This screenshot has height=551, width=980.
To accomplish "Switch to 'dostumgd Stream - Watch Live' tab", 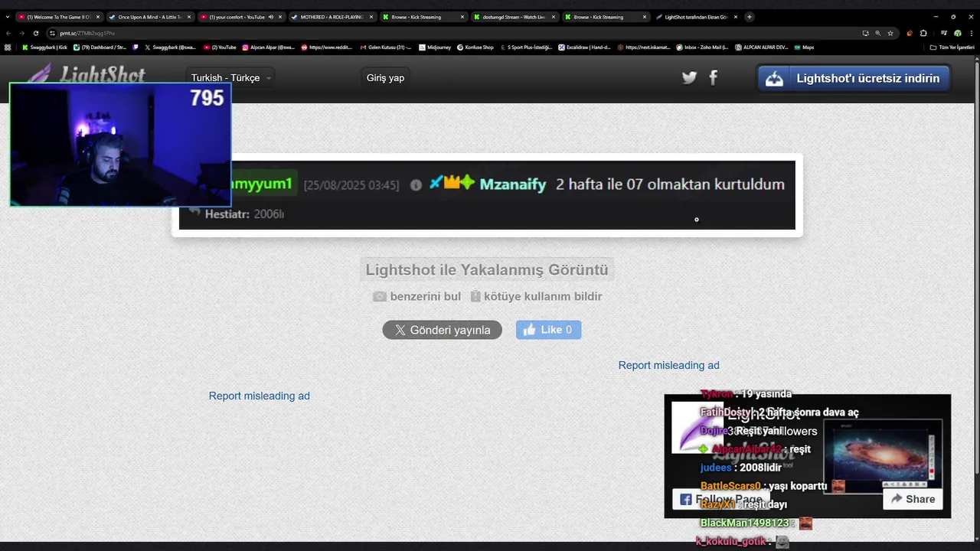I will [x=514, y=17].
